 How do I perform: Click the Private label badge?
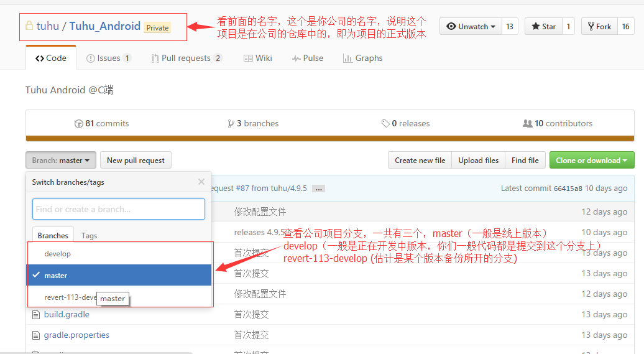click(x=157, y=27)
